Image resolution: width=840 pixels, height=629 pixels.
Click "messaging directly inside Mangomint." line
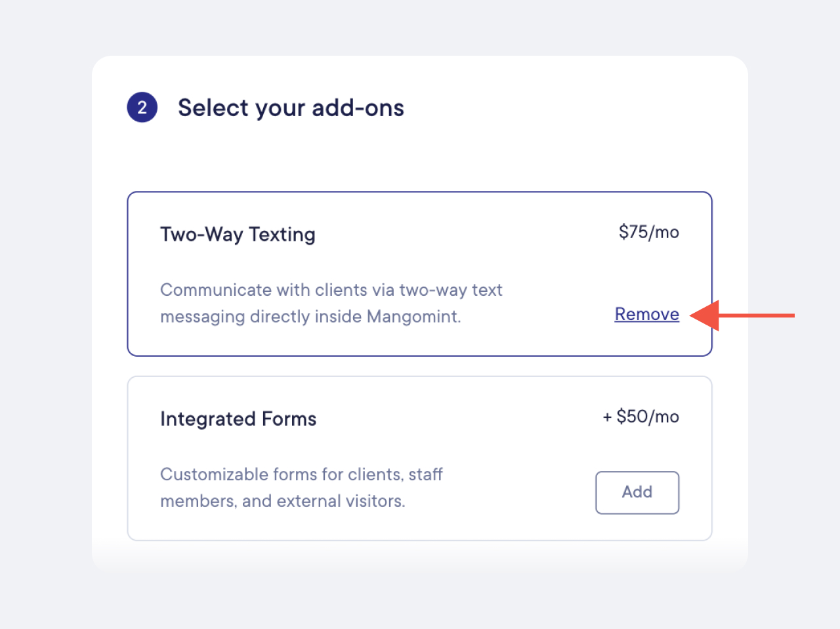310,316
